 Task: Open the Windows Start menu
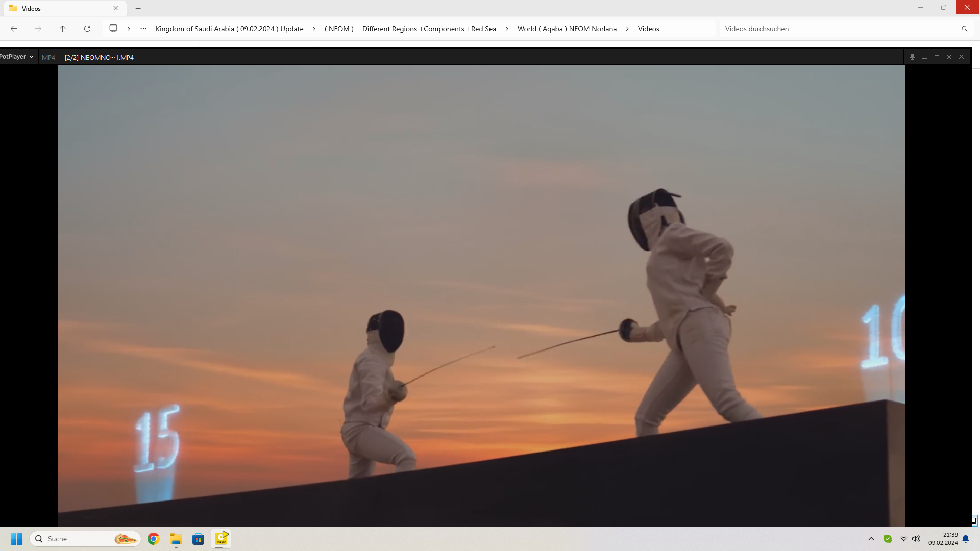[17, 539]
